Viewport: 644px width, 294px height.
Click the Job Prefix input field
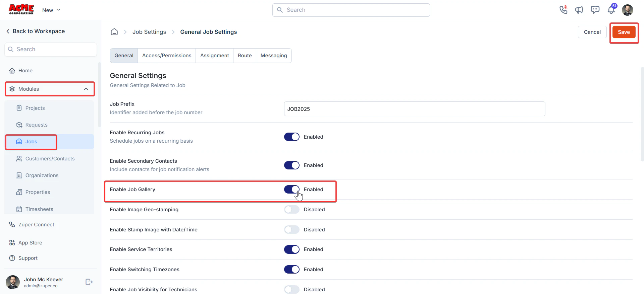pyautogui.click(x=415, y=109)
